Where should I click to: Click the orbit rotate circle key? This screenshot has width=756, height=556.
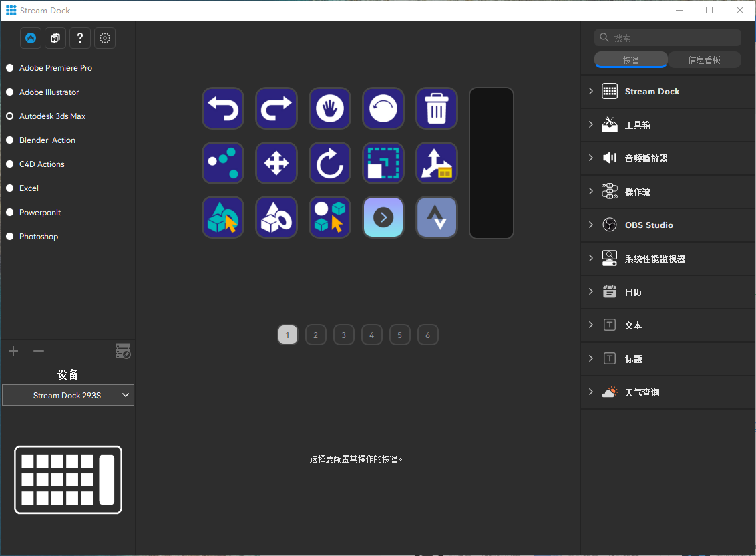(x=383, y=108)
